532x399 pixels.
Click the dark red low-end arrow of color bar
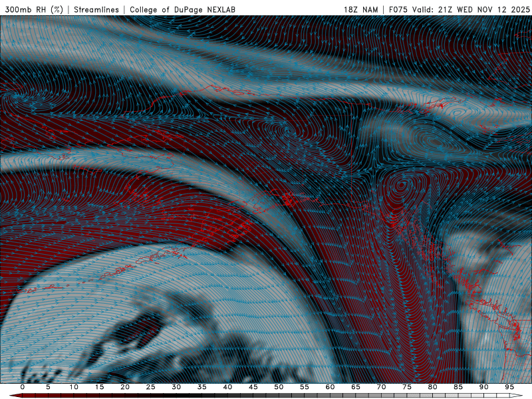pyautogui.click(x=15, y=396)
